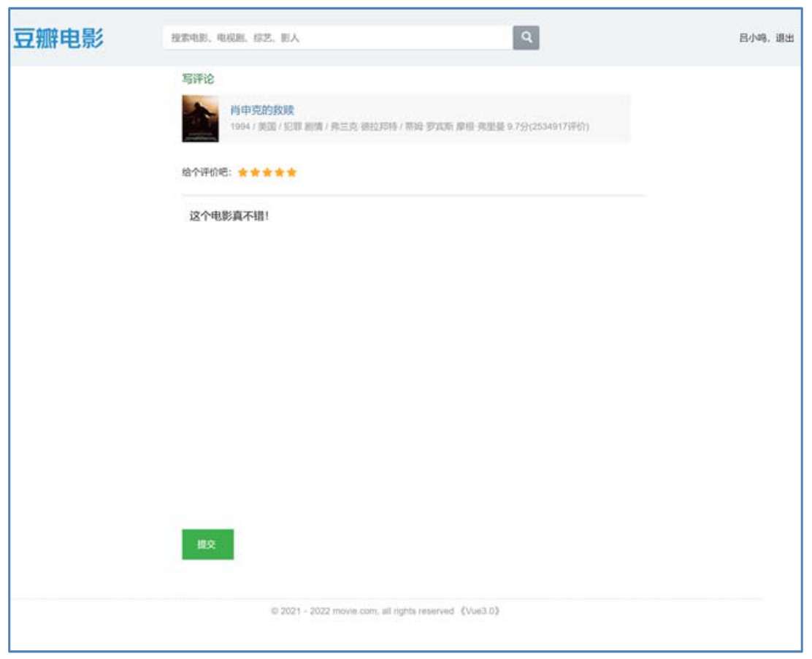Image resolution: width=812 pixels, height=659 pixels.
Task: Click inside the review text area
Action: pos(413,357)
